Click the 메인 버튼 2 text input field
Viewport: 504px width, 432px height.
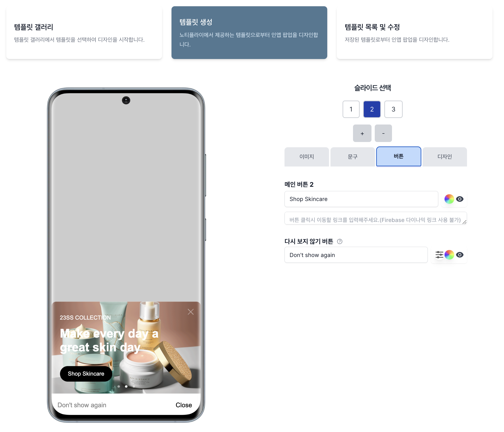click(361, 199)
